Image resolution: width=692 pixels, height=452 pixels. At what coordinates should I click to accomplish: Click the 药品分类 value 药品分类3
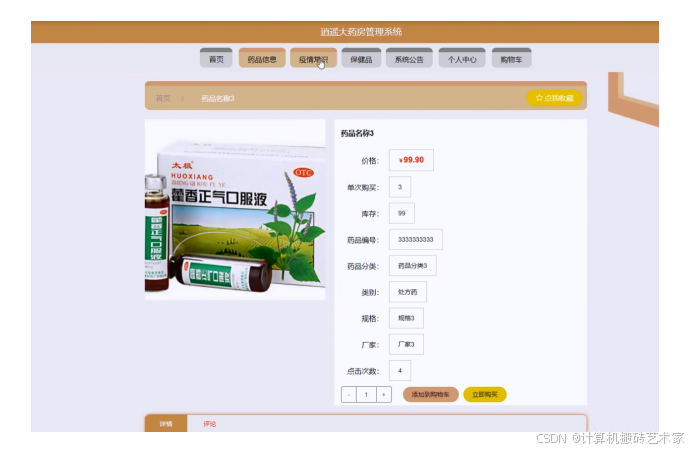point(412,265)
